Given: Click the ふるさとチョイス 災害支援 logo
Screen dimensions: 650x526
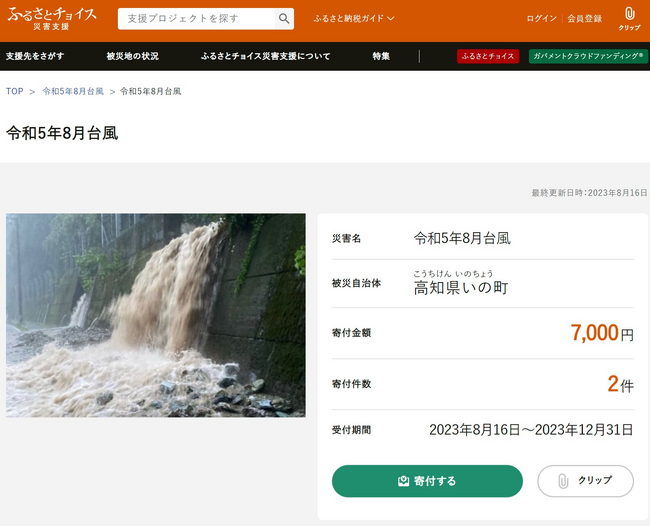Looking at the screenshot, I should tap(52, 18).
